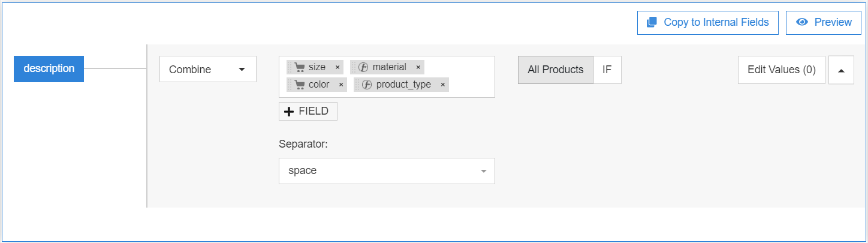Remove the material field tag
This screenshot has width=868, height=243.
click(x=418, y=67)
